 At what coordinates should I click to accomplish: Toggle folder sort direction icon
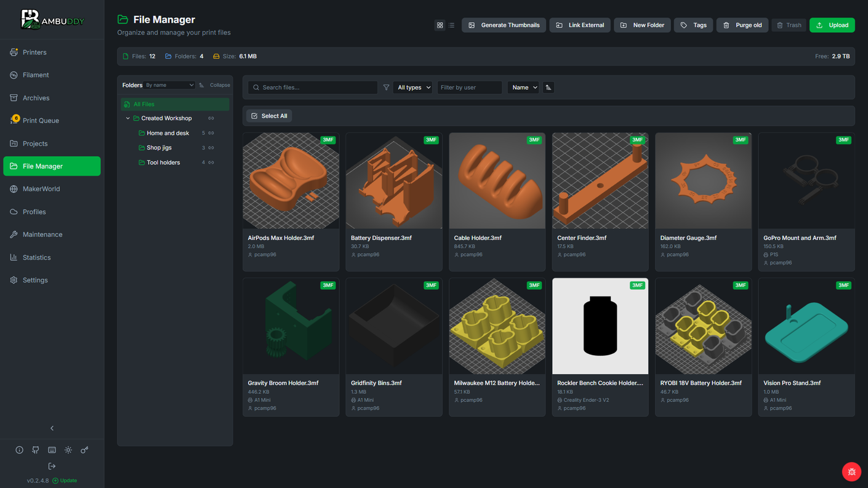pyautogui.click(x=201, y=85)
